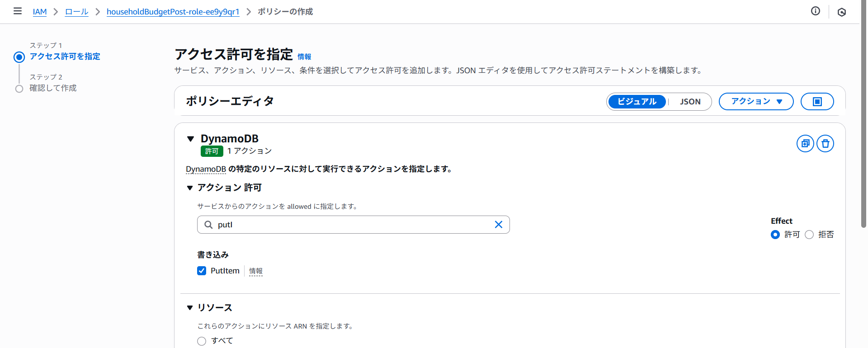Clear the action search field text
Image resolution: width=868 pixels, height=348 pixels.
pyautogui.click(x=498, y=225)
